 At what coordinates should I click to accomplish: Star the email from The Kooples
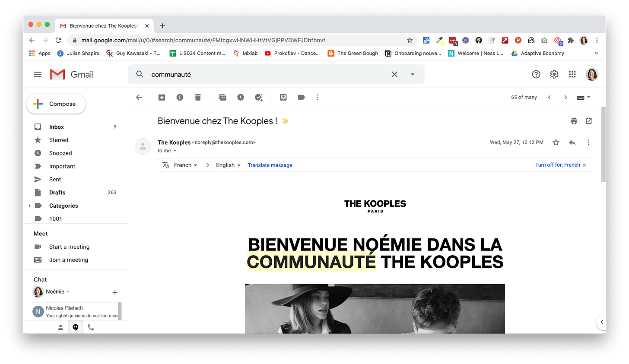point(556,142)
